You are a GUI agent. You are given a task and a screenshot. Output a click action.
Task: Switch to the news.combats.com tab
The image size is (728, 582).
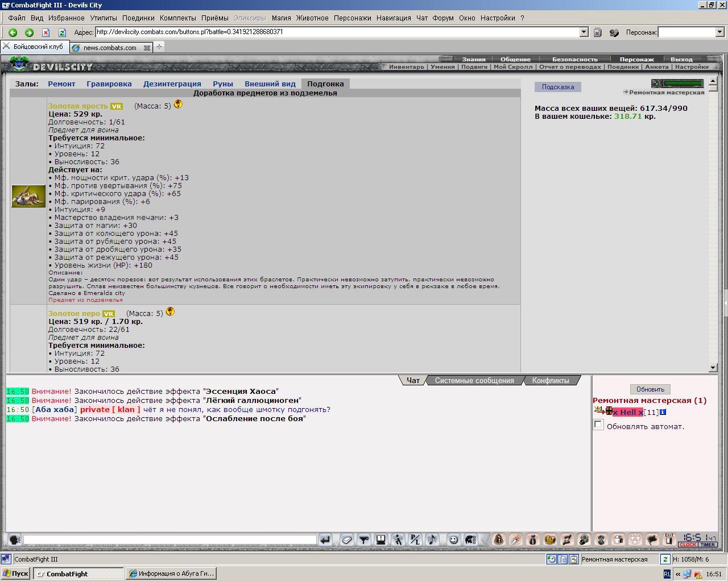pyautogui.click(x=109, y=48)
